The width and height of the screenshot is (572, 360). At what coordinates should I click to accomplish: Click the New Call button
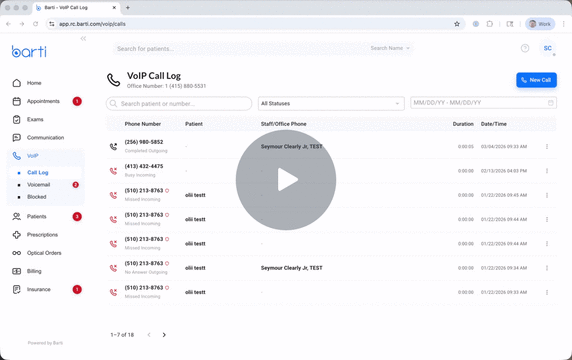click(x=536, y=80)
